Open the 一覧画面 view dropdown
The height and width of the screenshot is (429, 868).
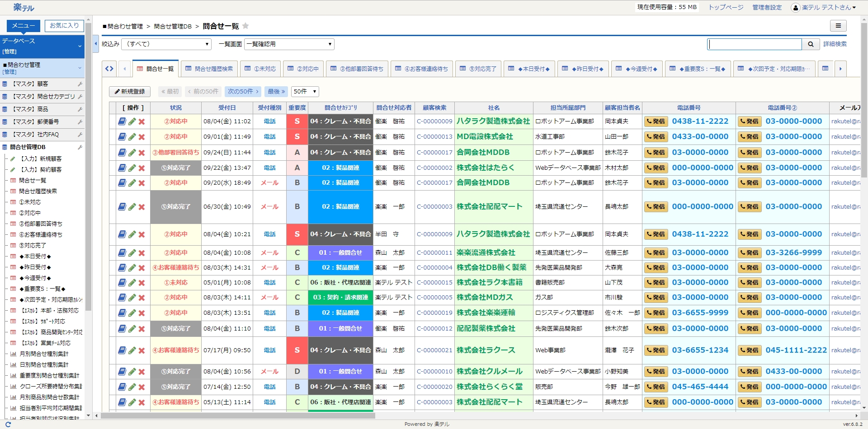pos(289,44)
